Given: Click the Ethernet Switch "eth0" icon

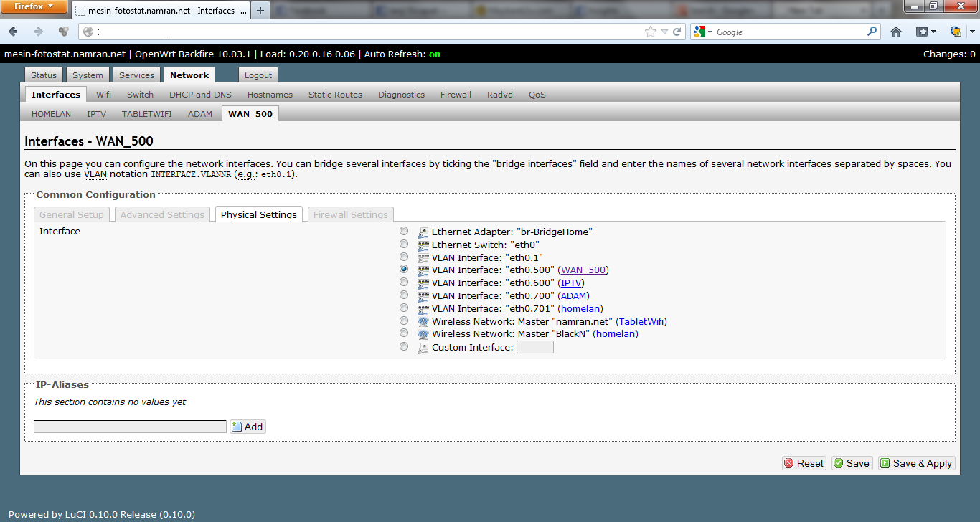Looking at the screenshot, I should point(423,245).
